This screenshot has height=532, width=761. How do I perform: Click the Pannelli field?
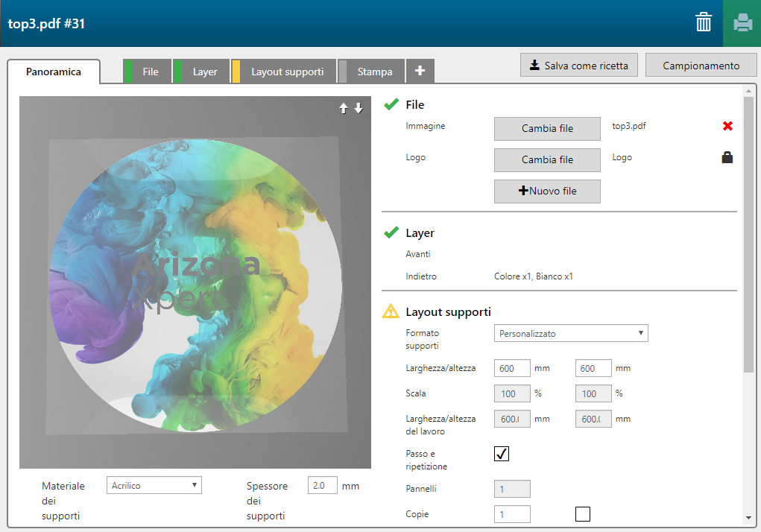(x=512, y=488)
